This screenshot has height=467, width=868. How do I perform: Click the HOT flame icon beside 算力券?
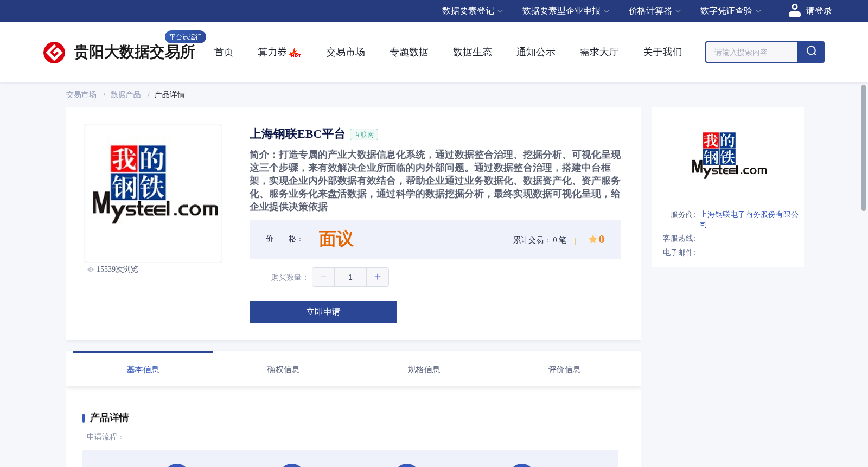click(x=295, y=53)
